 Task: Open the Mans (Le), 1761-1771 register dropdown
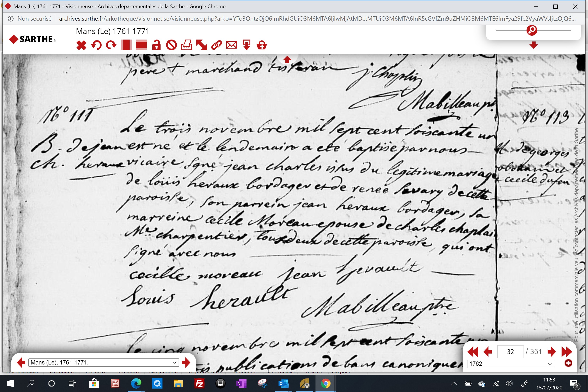point(104,363)
